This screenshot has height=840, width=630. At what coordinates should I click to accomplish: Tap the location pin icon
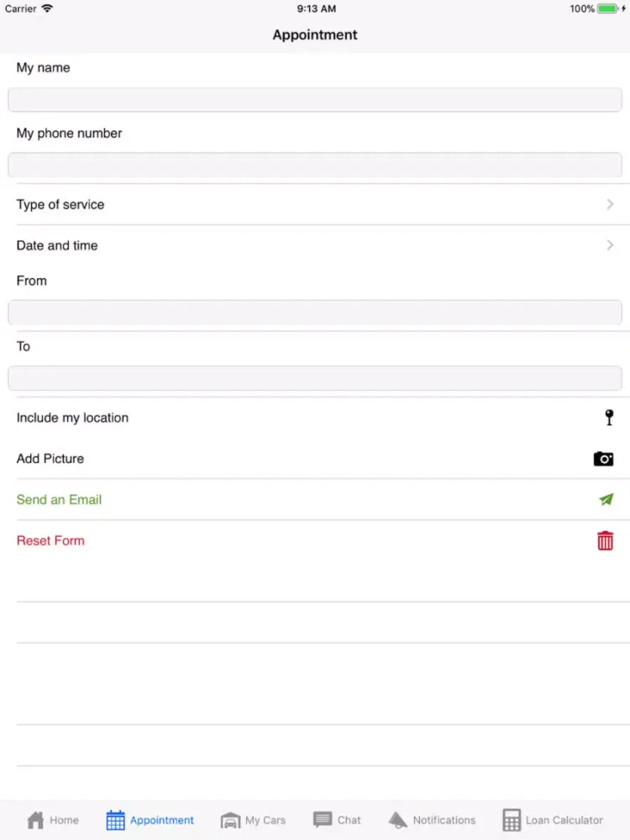[x=609, y=417]
